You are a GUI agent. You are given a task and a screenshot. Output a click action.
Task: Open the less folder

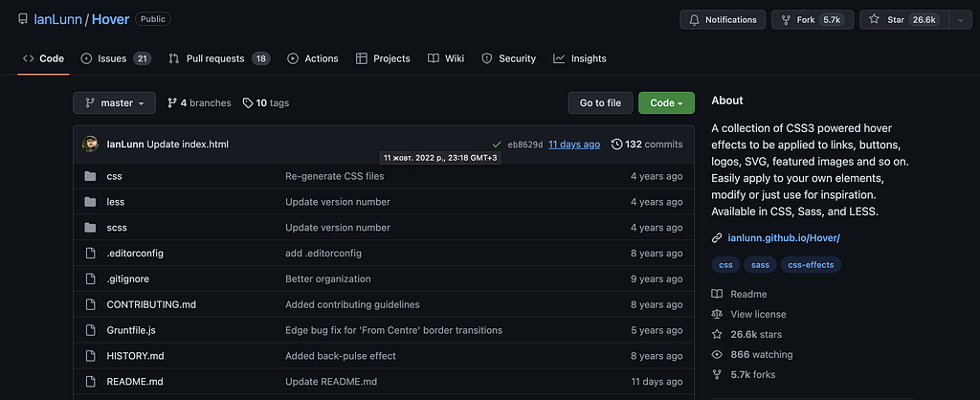point(116,202)
